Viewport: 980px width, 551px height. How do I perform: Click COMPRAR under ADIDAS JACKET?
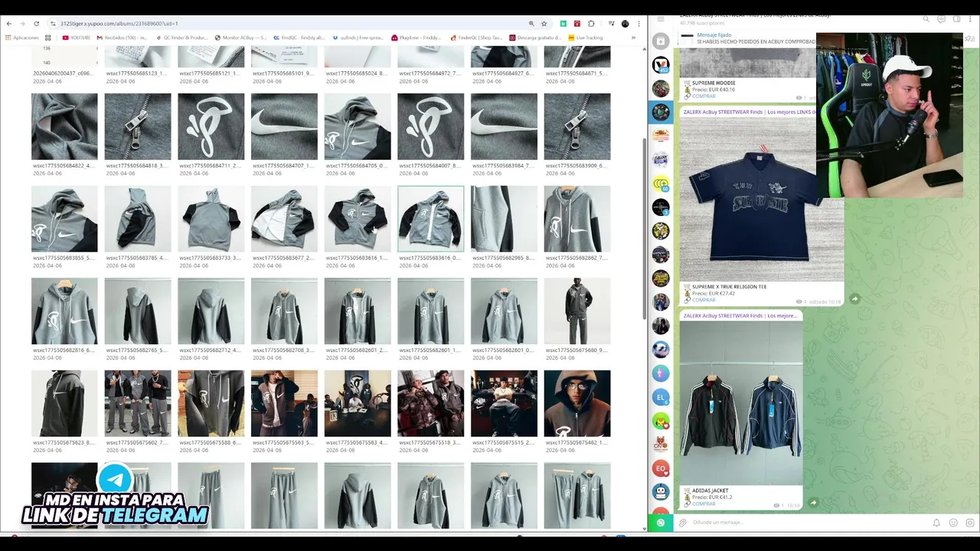pos(704,504)
